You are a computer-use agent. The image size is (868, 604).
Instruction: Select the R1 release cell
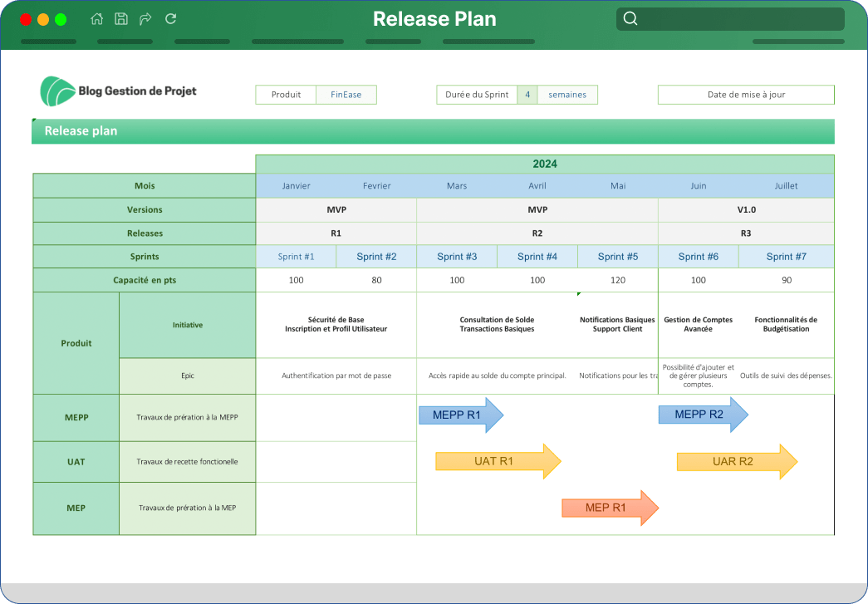[336, 233]
